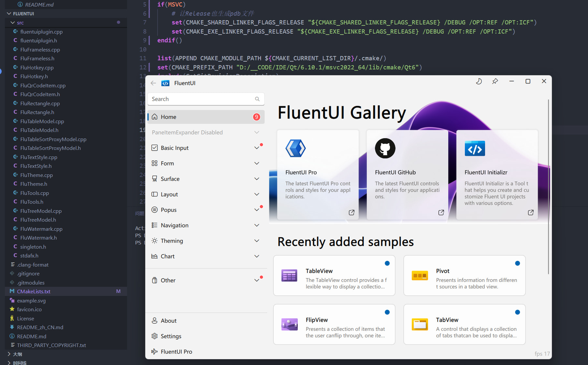This screenshot has width=588, height=365.
Task: Open the Pivot sample card
Action: click(465, 276)
